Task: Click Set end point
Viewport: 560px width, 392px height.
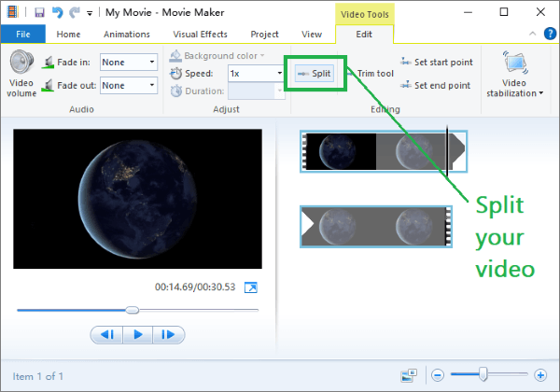Action: pyautogui.click(x=435, y=85)
